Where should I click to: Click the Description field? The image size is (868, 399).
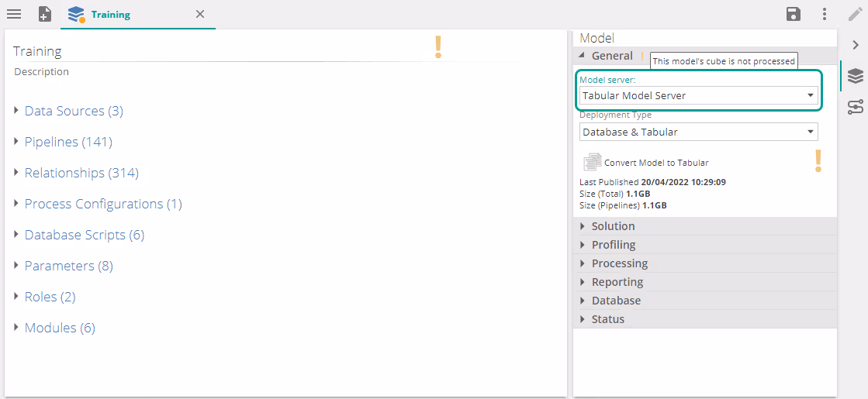(42, 71)
